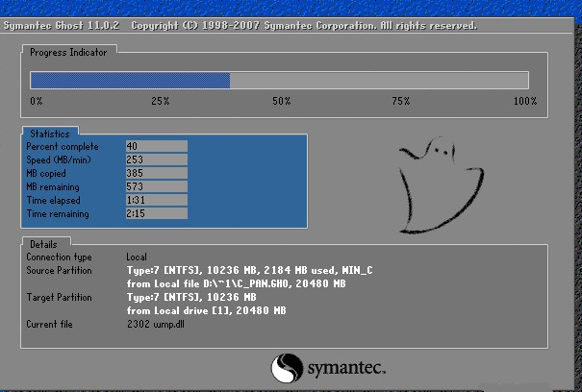Click the Source Partition label
582x392 pixels.
(x=59, y=272)
